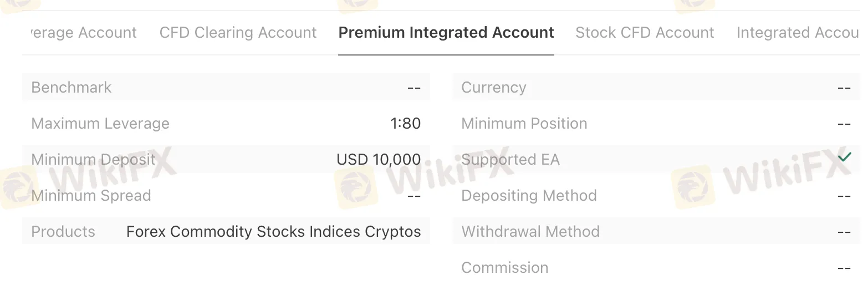Select the Premium Integrated Account tab
The width and height of the screenshot is (868, 295).
coord(446,33)
